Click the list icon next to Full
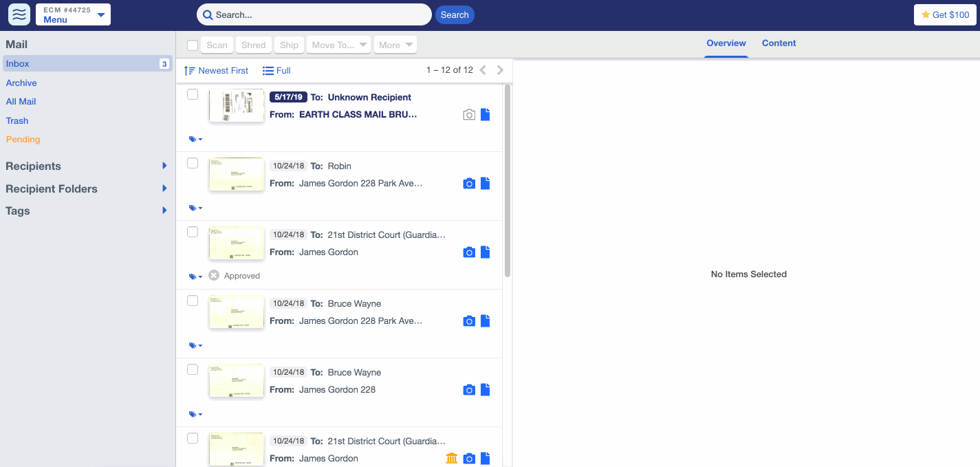This screenshot has width=980, height=467. point(268,71)
